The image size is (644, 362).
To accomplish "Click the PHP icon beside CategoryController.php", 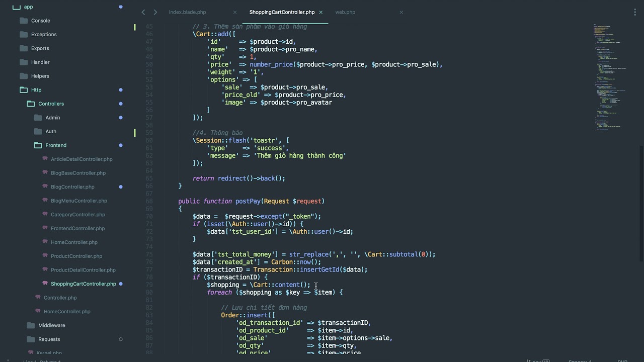I will click(45, 214).
